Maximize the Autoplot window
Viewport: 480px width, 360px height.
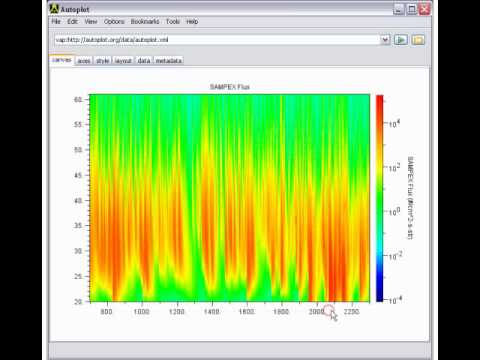click(x=412, y=9)
